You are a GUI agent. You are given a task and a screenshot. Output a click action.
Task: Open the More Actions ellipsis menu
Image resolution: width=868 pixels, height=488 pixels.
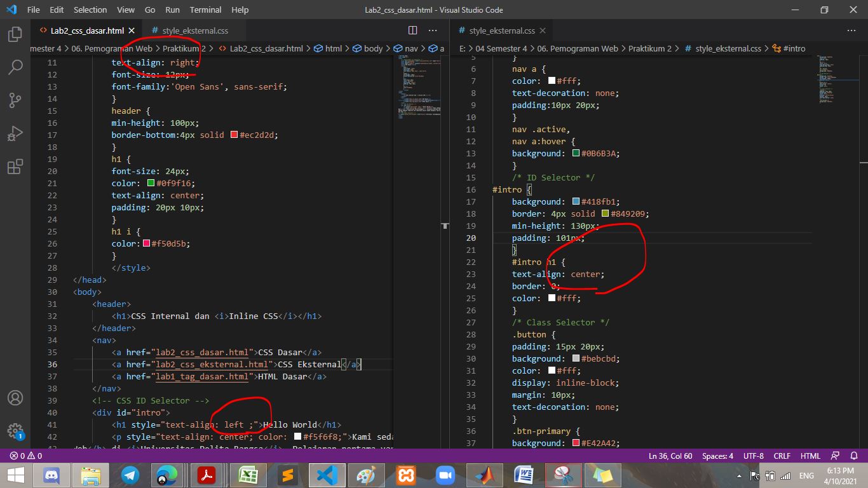pos(432,30)
